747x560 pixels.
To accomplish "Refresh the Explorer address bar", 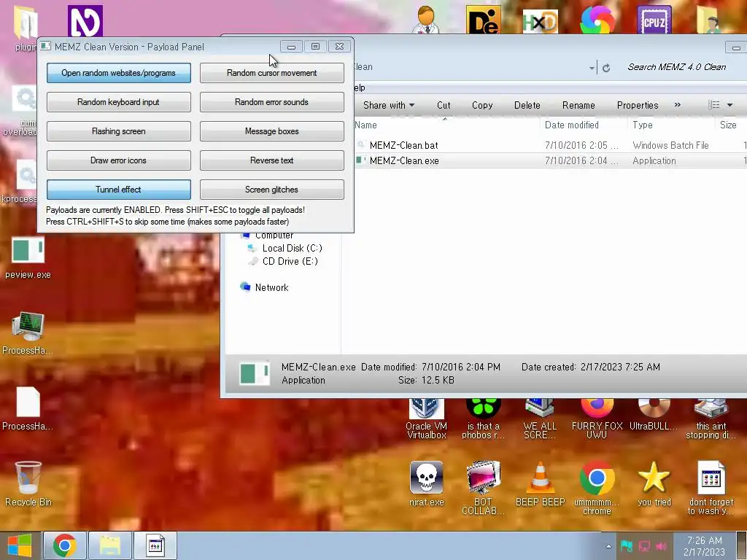I will pos(606,68).
